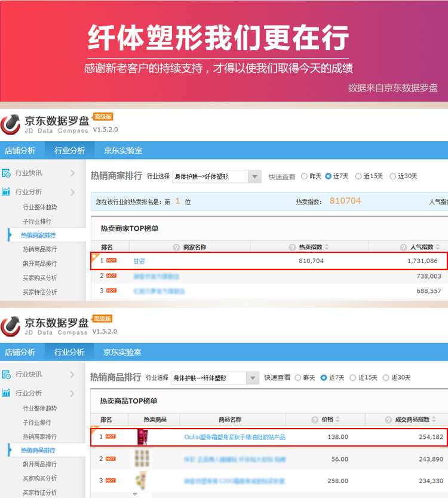
Task: Click the 高级版 badge in the merchant-ranking panel header
Action: (103, 117)
